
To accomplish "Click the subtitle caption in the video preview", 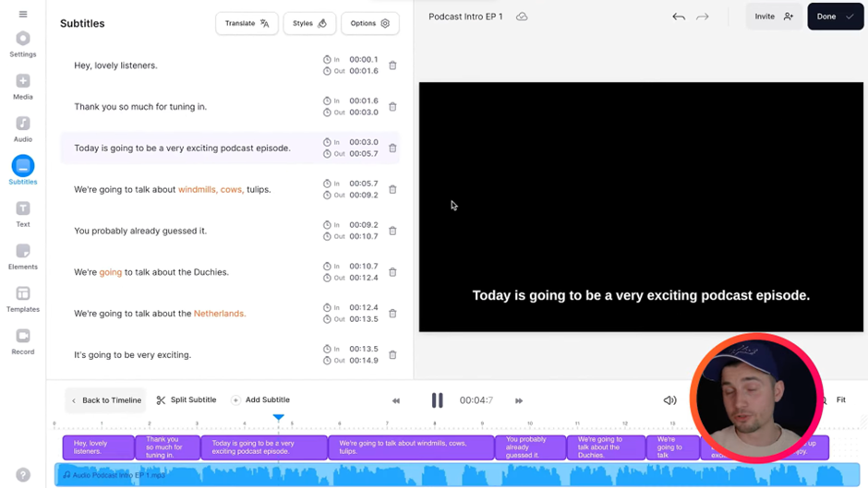I will 641,295.
